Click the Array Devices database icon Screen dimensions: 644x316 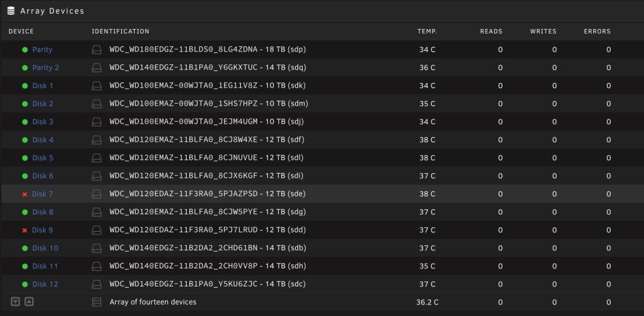click(11, 11)
